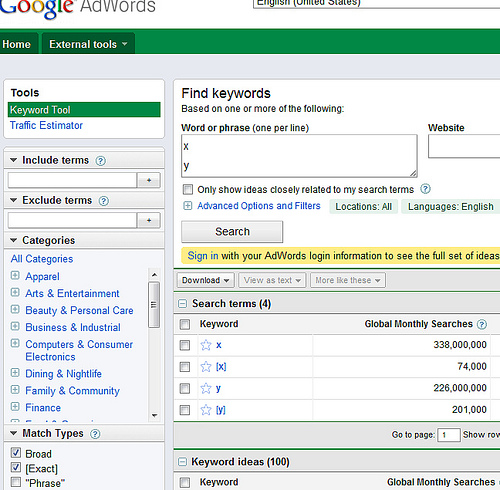Select all search terms via header checkbox

185,324
